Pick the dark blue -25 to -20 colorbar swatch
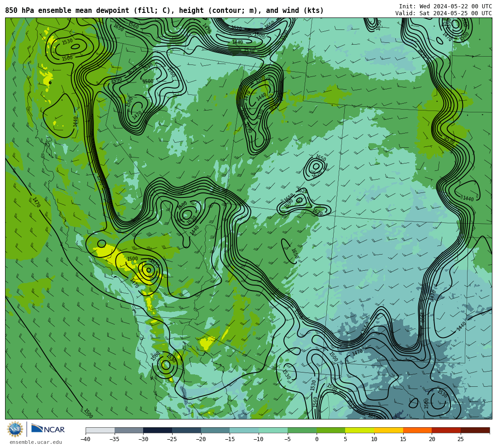This screenshot has width=497, height=448. coord(186,430)
